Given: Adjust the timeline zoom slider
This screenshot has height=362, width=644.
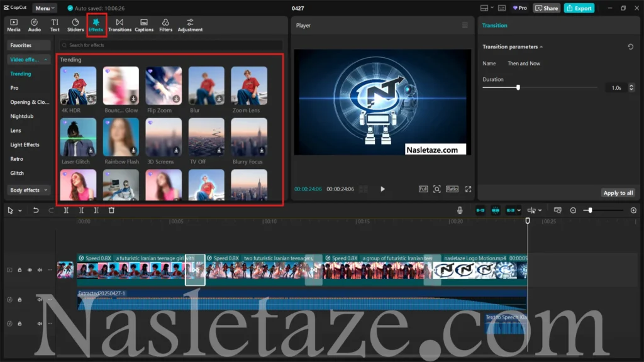Looking at the screenshot, I should click(x=590, y=210).
